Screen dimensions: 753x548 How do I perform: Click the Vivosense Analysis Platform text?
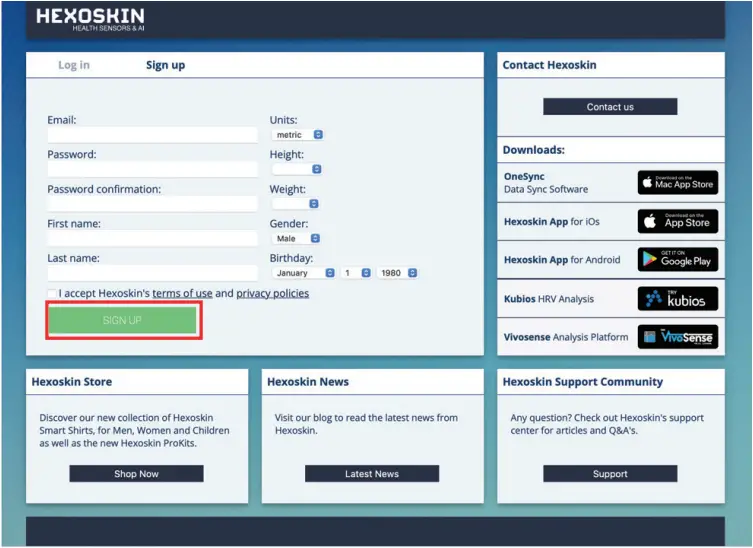[x=566, y=337]
